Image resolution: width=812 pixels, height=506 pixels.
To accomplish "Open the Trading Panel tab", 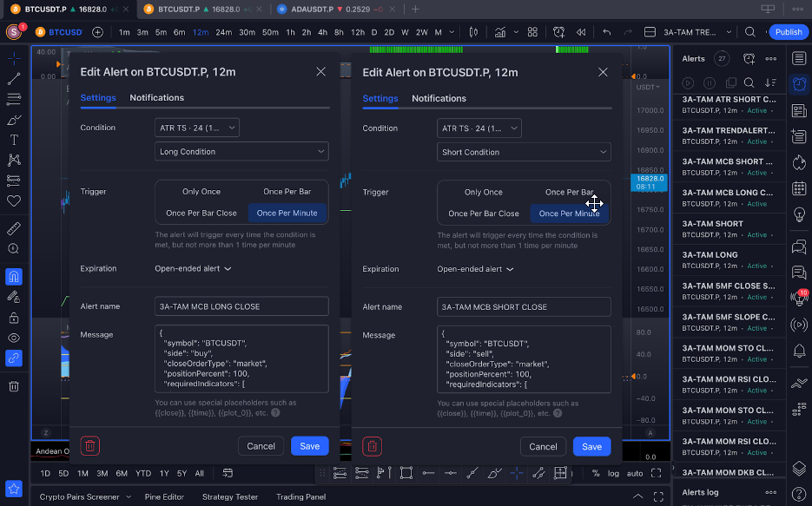I will (x=300, y=496).
